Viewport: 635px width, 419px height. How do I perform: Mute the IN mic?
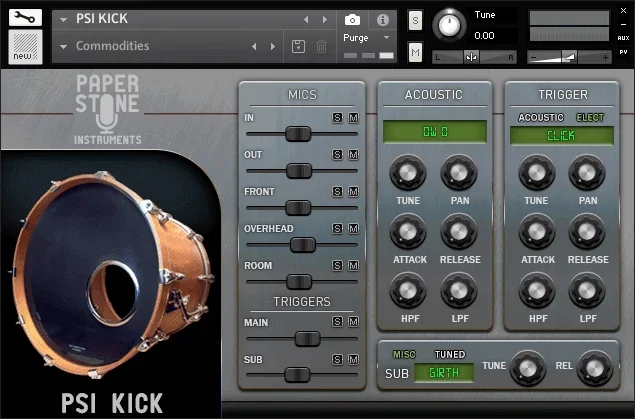[354, 118]
